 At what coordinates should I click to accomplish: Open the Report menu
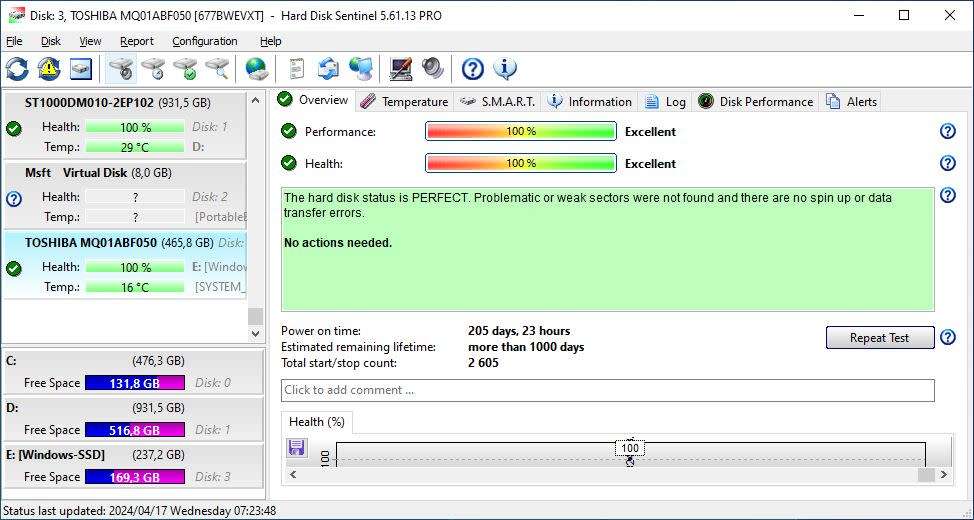pyautogui.click(x=137, y=41)
